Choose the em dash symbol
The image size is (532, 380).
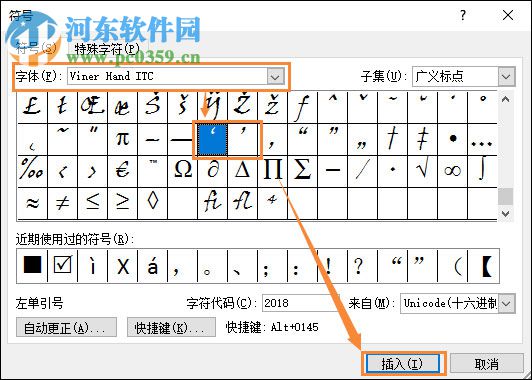[x=182, y=139]
